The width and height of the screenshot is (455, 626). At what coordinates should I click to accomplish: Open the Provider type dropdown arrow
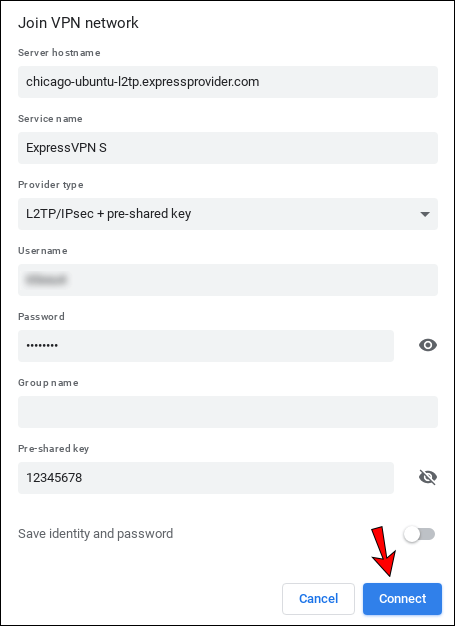coord(425,214)
